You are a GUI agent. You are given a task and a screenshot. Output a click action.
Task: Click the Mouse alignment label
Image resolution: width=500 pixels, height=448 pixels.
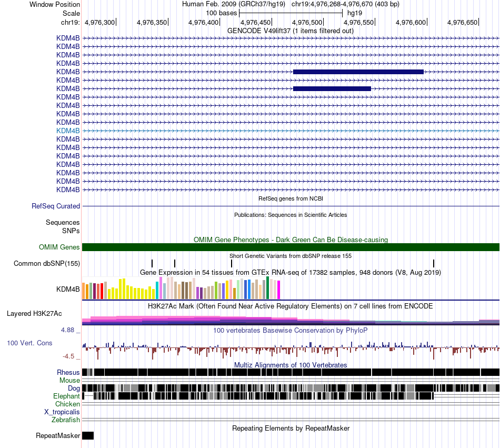coord(69,381)
